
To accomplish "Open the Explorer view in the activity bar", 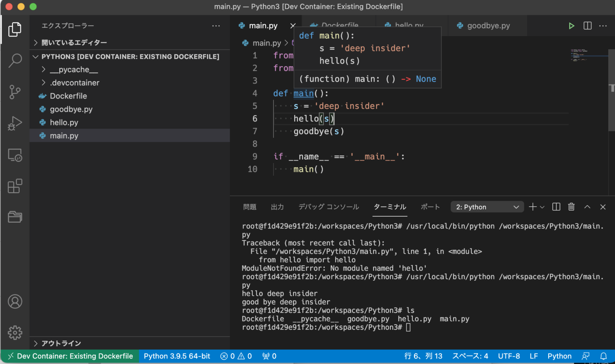I will pos(15,29).
